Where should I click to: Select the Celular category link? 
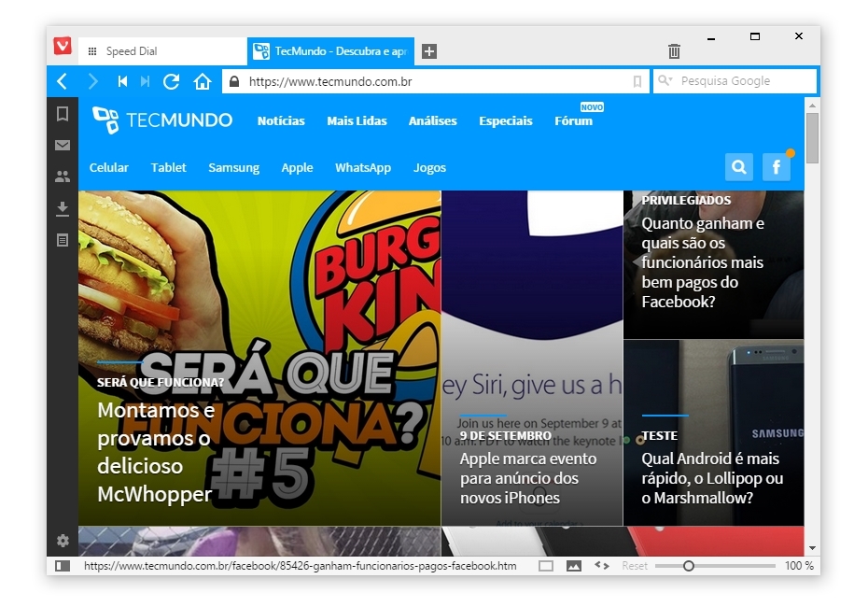[x=108, y=167]
